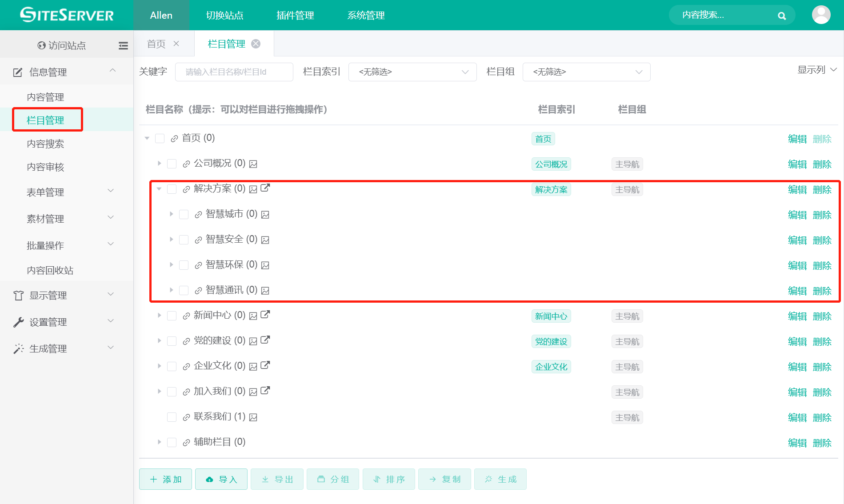Select the checkbox beside 联系我们
The image size is (844, 504).
tap(172, 417)
